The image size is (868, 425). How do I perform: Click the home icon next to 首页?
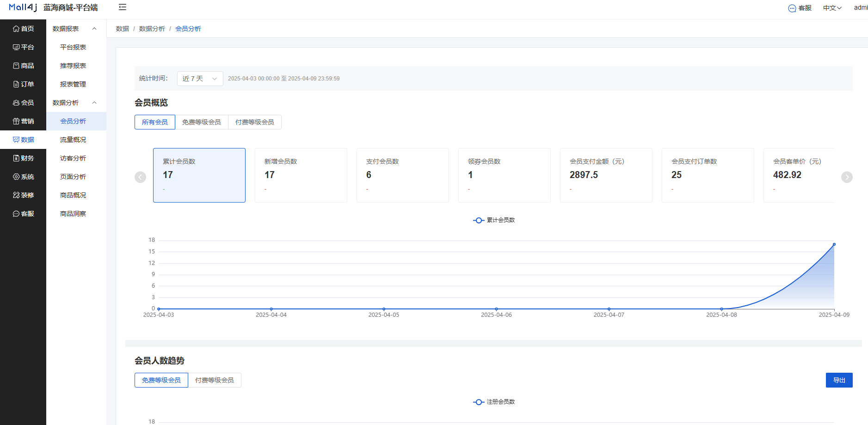(16, 29)
